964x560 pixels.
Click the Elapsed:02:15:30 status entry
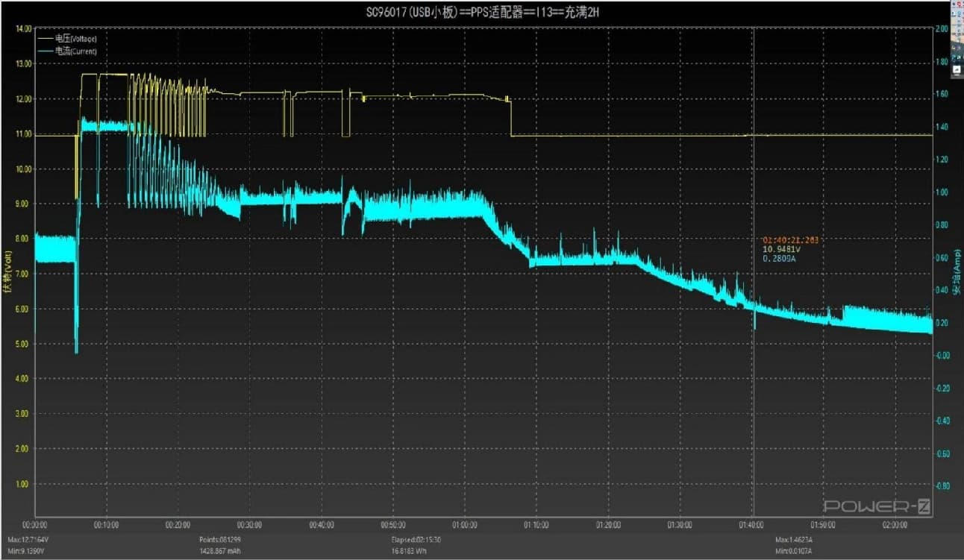(x=417, y=540)
